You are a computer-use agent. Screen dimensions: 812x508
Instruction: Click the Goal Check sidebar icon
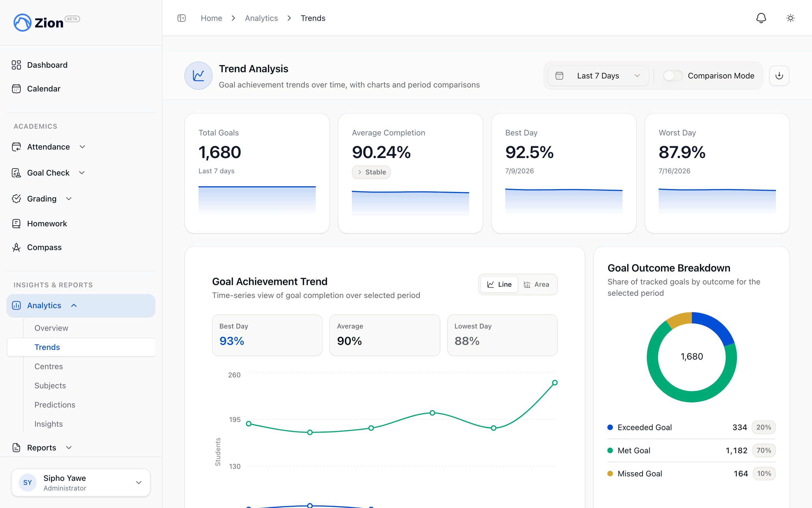(16, 173)
